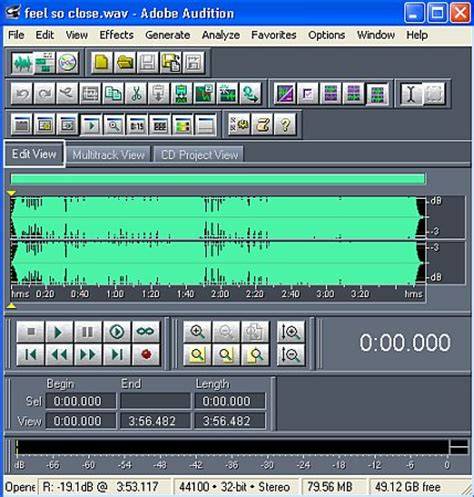Image resolution: width=474 pixels, height=497 pixels.
Task: Select the dashed Marquee Selection tool
Action: coord(434,94)
